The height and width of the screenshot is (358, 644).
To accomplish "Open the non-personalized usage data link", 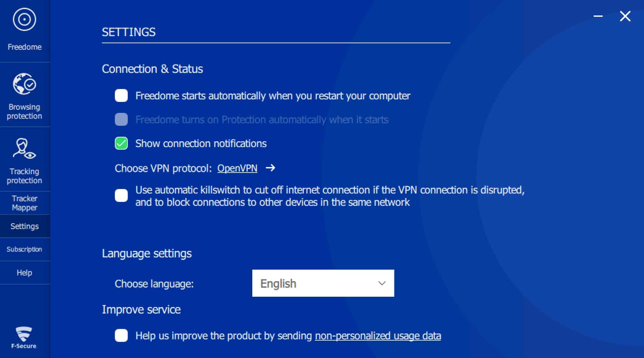I will click(x=378, y=336).
